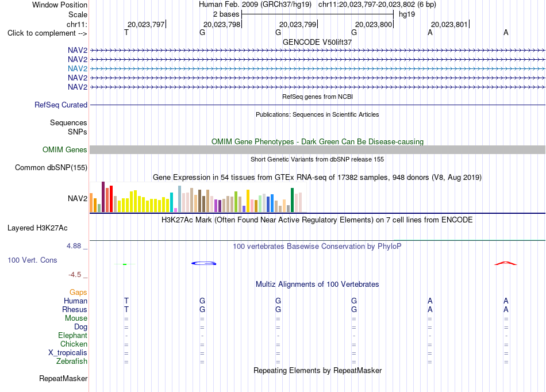Click 'Repeating Elements by RepeatMasker' title
The height and width of the screenshot is (392, 546).
317,370
